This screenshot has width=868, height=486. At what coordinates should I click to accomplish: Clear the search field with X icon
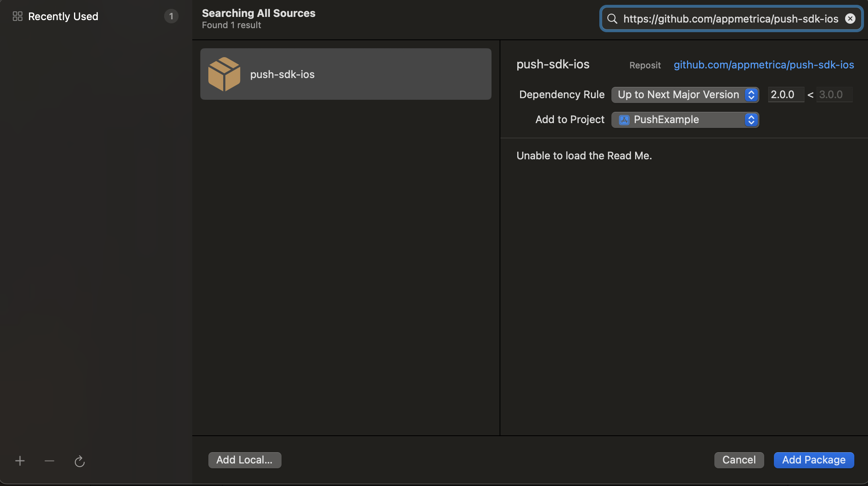click(850, 19)
